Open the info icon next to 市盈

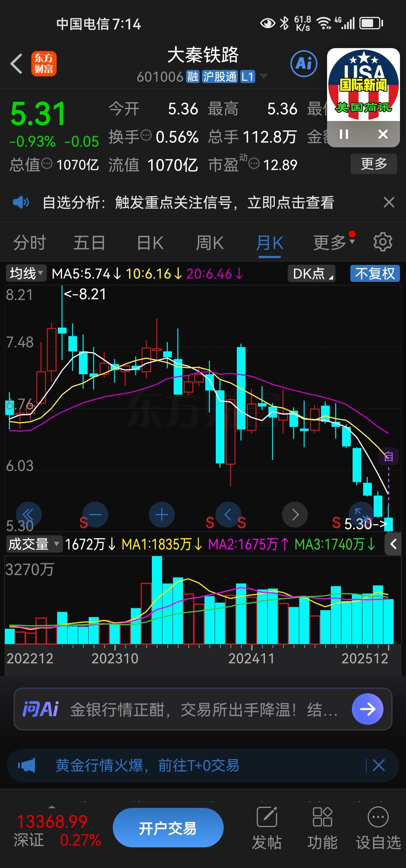(254, 163)
